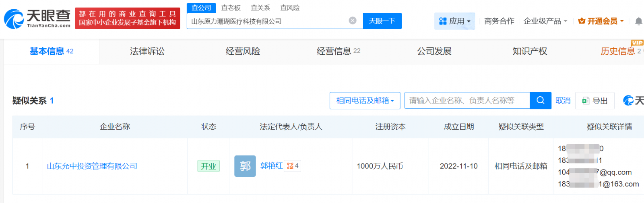644x203 pixels.
Task: Open the 应用 apps dropdown
Action: pyautogui.click(x=454, y=21)
